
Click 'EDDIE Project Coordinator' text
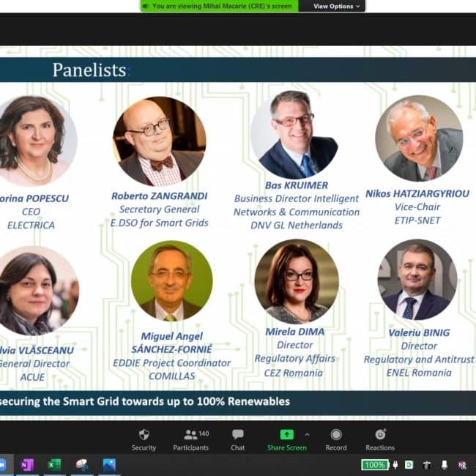point(172,363)
